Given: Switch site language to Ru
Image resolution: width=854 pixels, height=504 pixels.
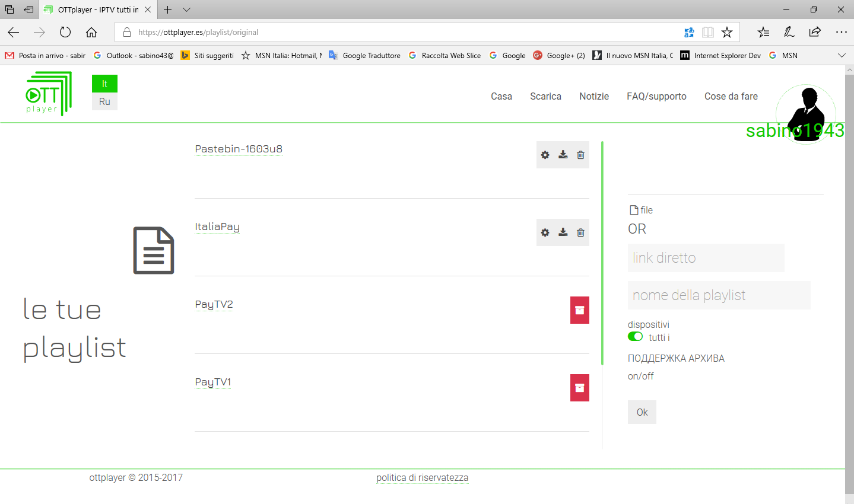Looking at the screenshot, I should point(104,101).
